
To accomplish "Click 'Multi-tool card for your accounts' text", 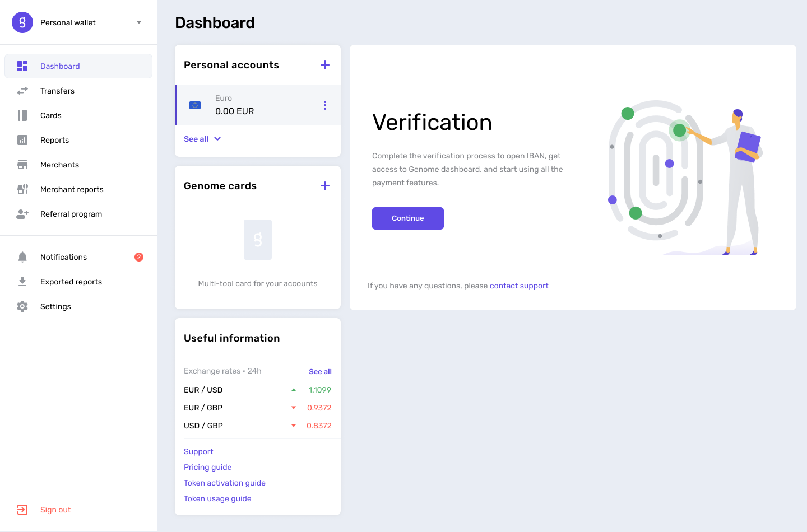I will click(258, 283).
